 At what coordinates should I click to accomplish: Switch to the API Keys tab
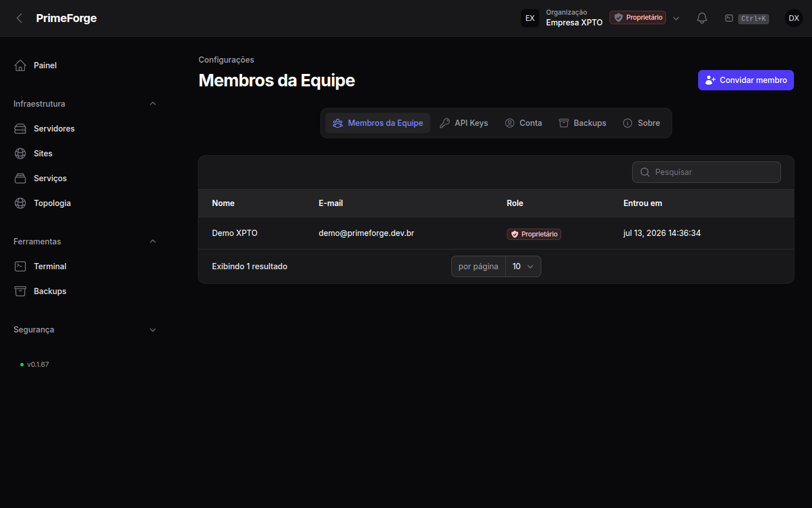[464, 123]
